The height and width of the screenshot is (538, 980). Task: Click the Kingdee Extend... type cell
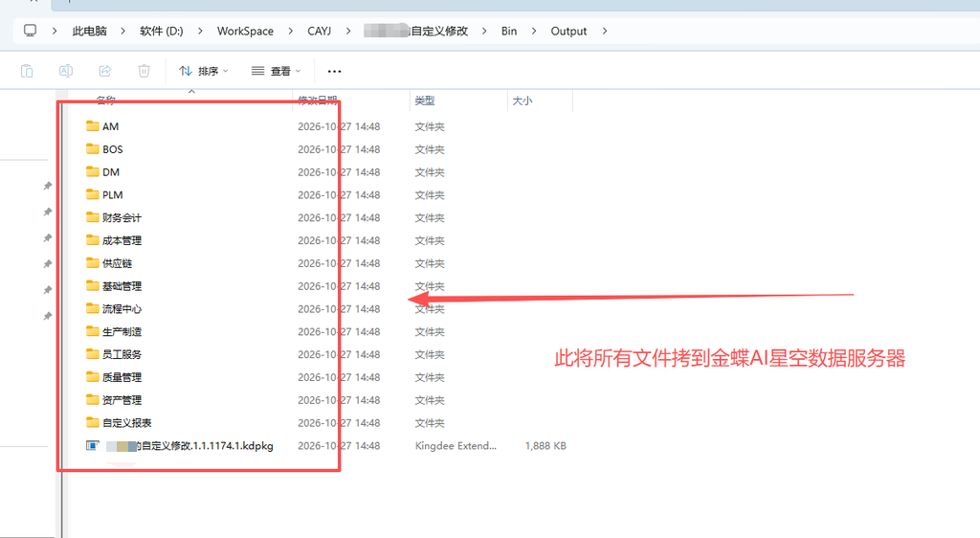(x=456, y=446)
